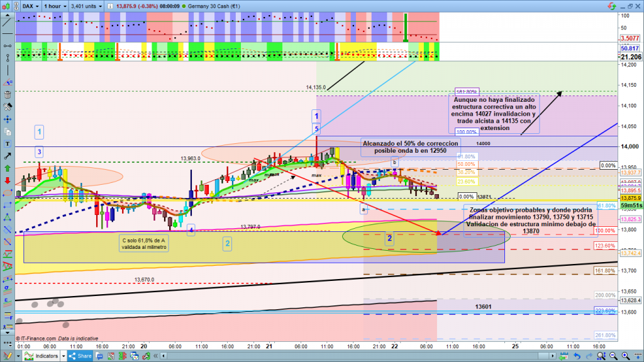Screen dimensions: 644x362
Task: Open the Indicators menu
Action: coord(47,356)
